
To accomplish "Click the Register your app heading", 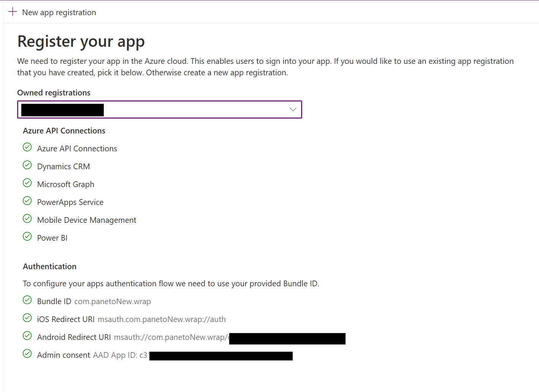I will [81, 41].
